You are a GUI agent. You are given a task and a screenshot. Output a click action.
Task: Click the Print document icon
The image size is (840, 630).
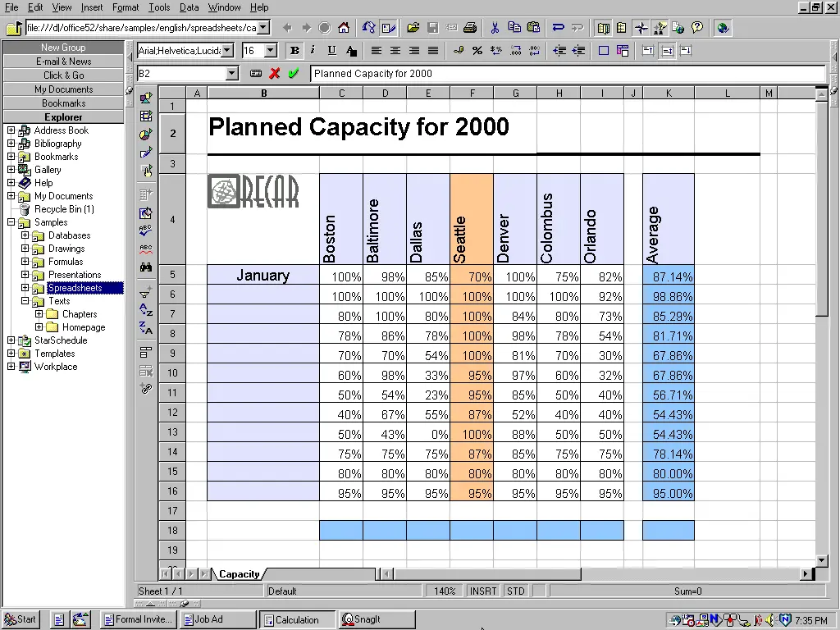click(470, 28)
